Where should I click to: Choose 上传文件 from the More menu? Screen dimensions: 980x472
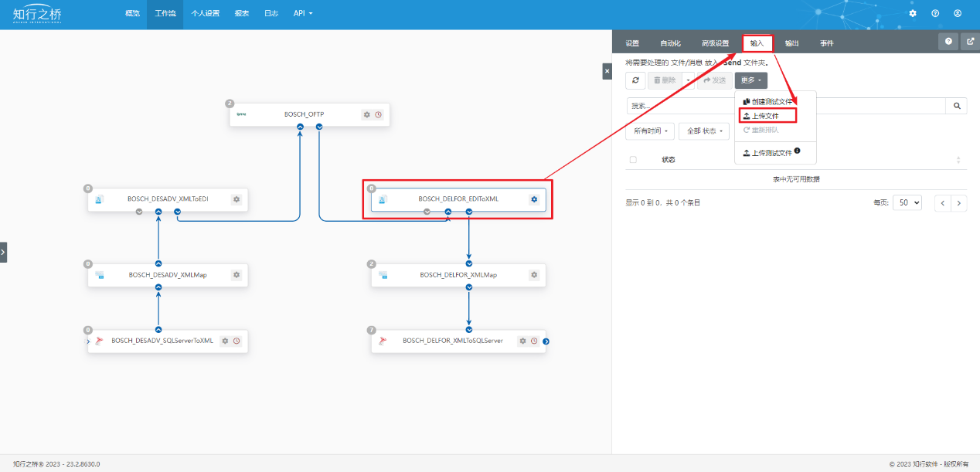(x=765, y=116)
